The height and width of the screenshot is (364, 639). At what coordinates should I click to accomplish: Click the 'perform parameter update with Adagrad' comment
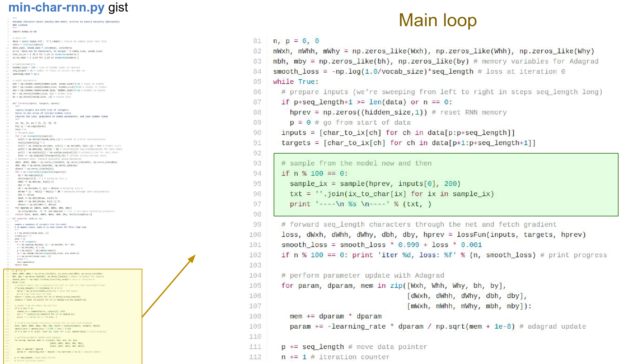(x=363, y=276)
